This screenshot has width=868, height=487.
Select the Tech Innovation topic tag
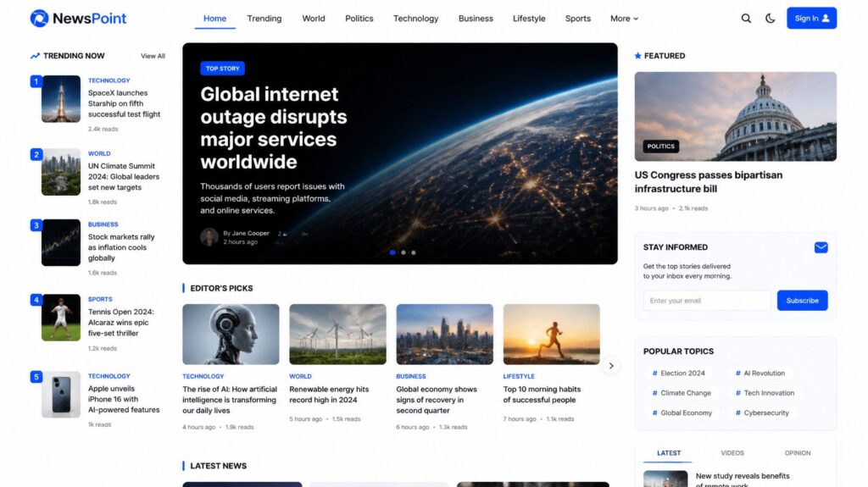[x=765, y=393]
